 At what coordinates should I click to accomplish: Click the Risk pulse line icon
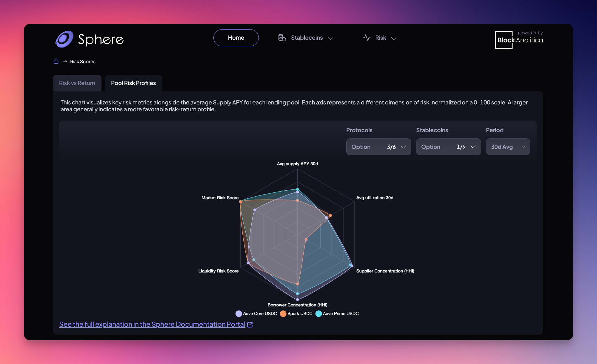pos(367,38)
